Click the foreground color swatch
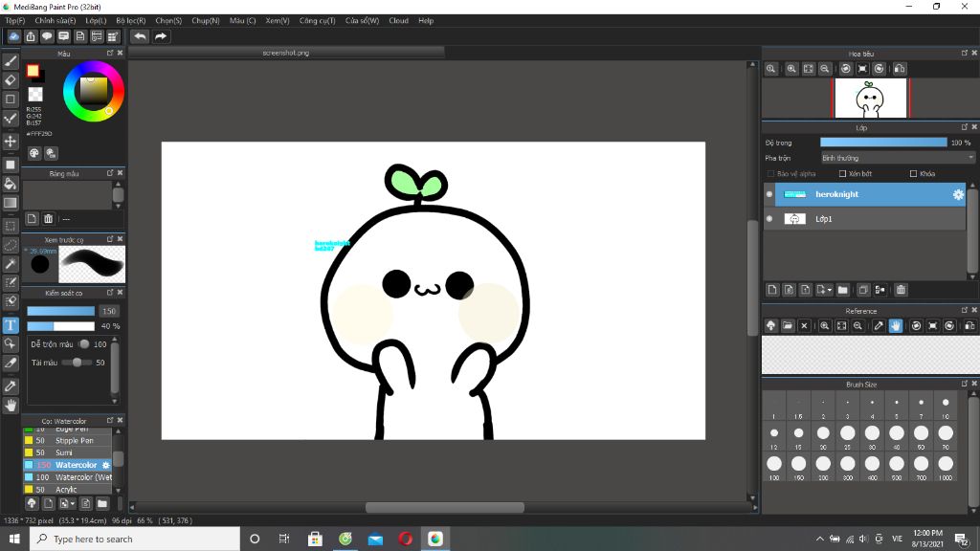Image resolution: width=980 pixels, height=551 pixels. pos(33,71)
